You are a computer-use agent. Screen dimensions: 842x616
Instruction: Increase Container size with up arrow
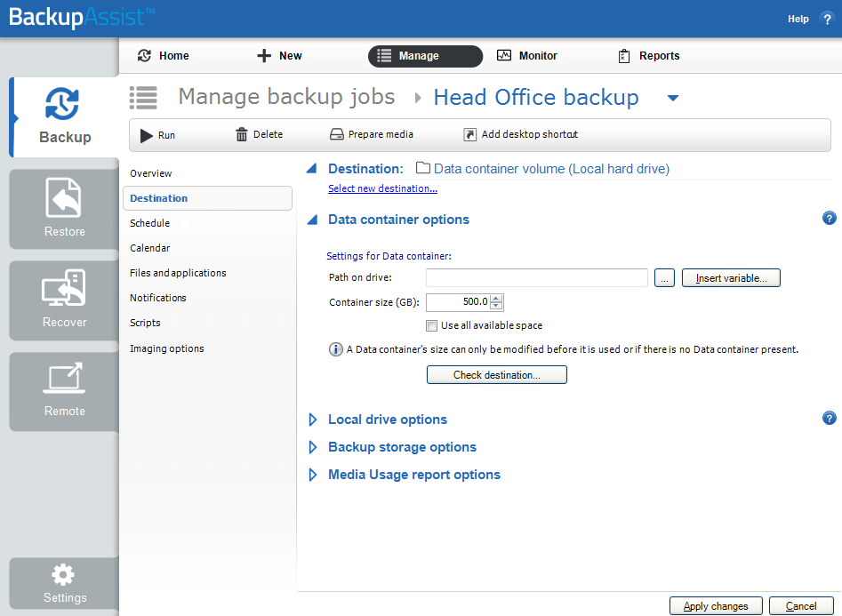point(497,299)
